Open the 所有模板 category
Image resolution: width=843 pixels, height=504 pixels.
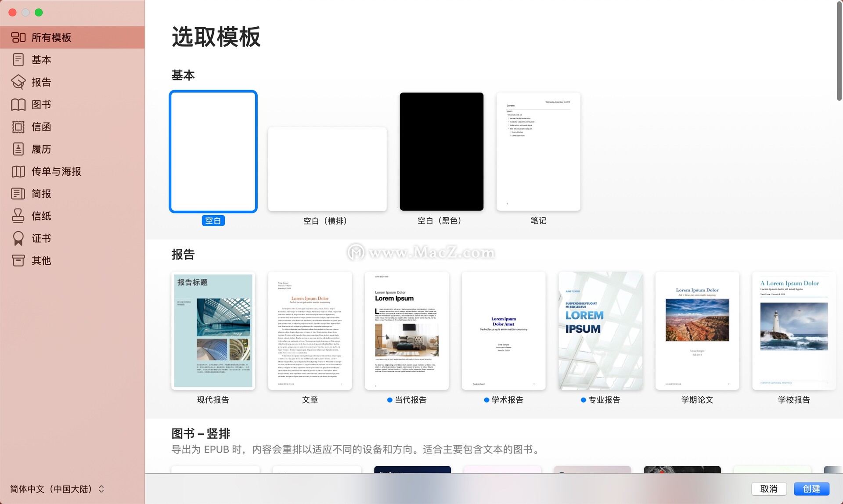tap(72, 37)
